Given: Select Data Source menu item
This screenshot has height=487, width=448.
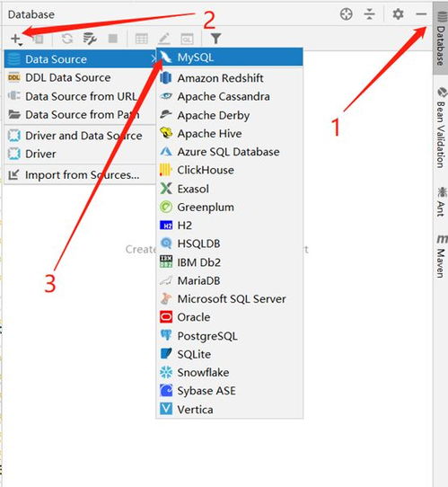Looking at the screenshot, I should (80, 59).
